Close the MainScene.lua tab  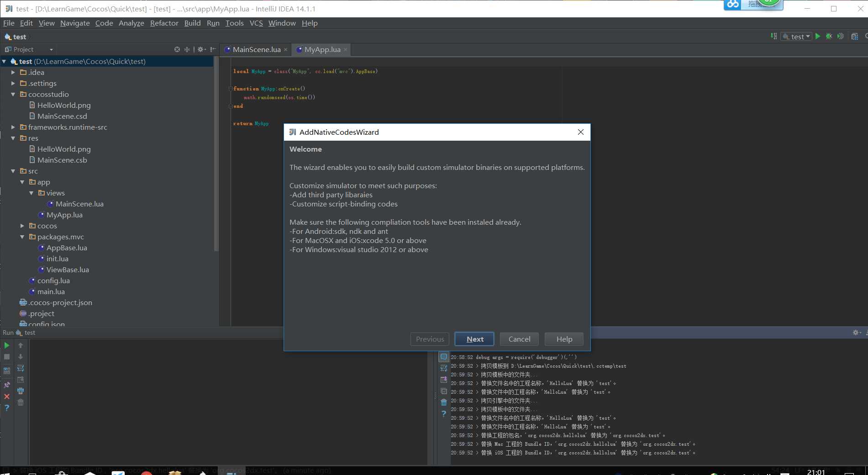click(286, 50)
